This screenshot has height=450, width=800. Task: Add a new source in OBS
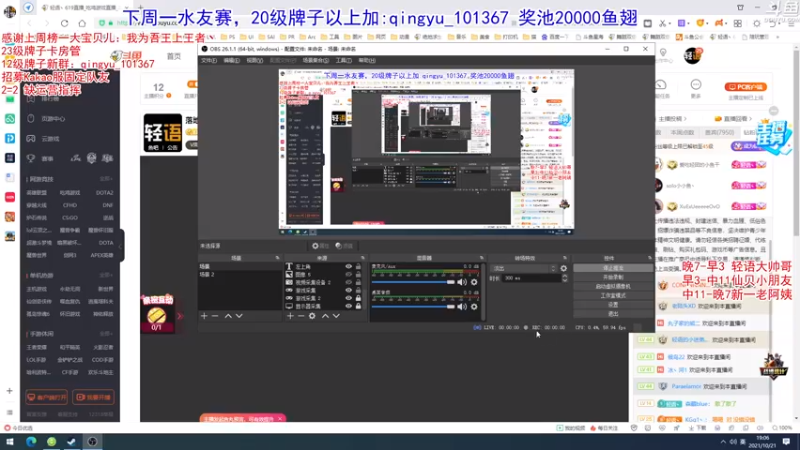pyautogui.click(x=290, y=316)
